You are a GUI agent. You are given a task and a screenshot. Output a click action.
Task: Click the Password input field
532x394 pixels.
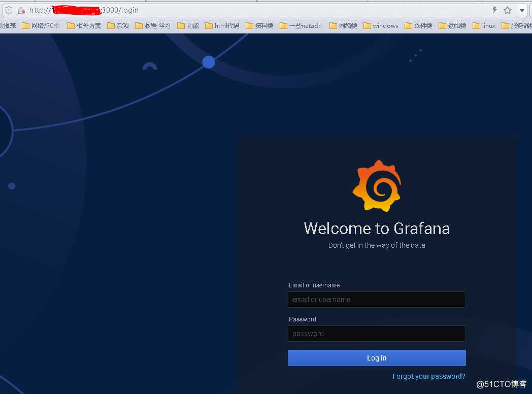click(377, 334)
